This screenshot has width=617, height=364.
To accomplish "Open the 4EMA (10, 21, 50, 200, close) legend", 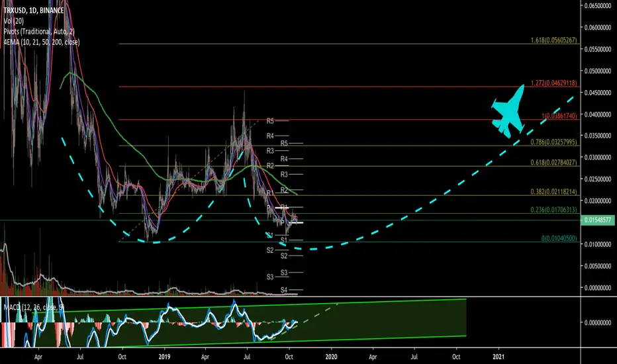I will [x=41, y=42].
